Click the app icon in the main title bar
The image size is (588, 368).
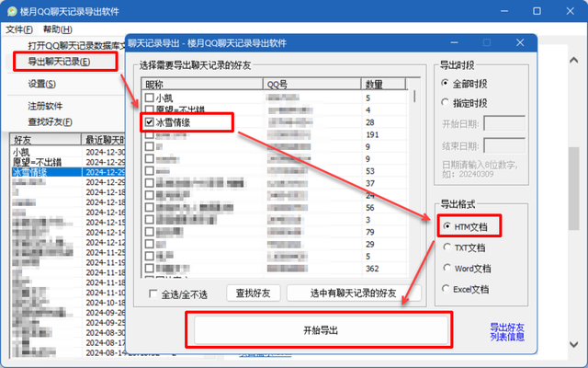12,11
